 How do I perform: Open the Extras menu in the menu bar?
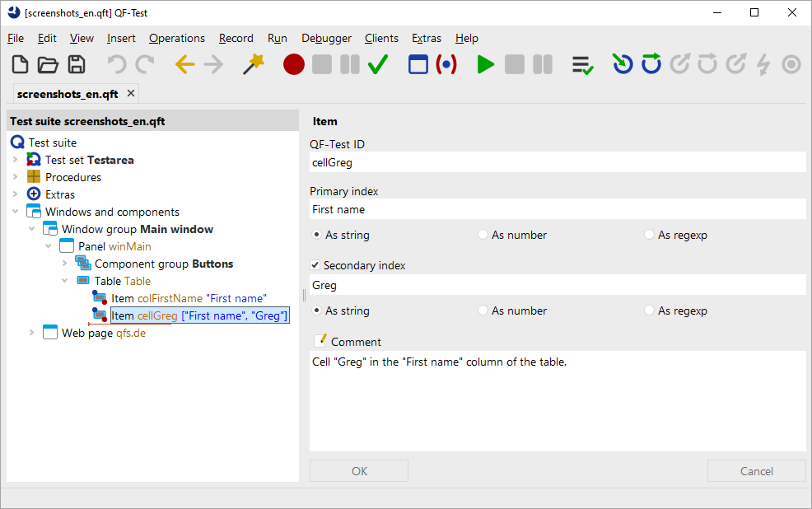click(x=427, y=39)
